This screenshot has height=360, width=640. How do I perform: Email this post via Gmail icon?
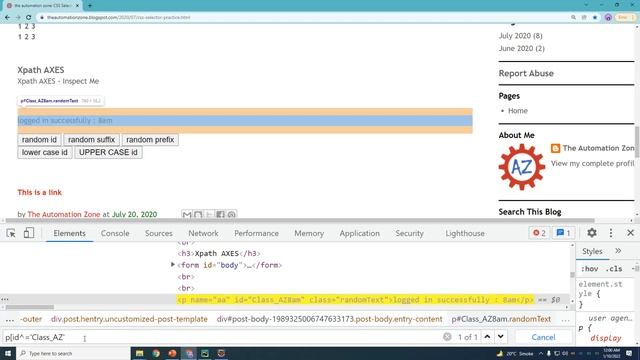pyautogui.click(x=187, y=215)
